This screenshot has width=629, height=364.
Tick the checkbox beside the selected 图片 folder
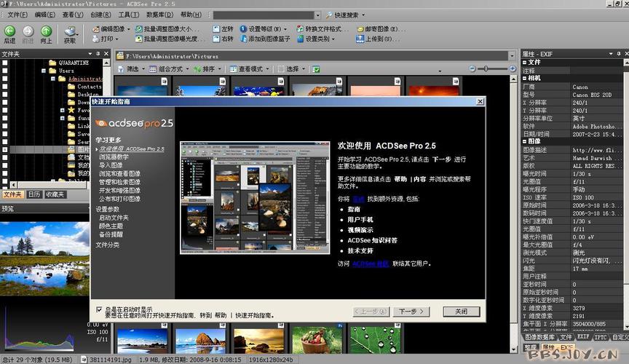pos(5,149)
